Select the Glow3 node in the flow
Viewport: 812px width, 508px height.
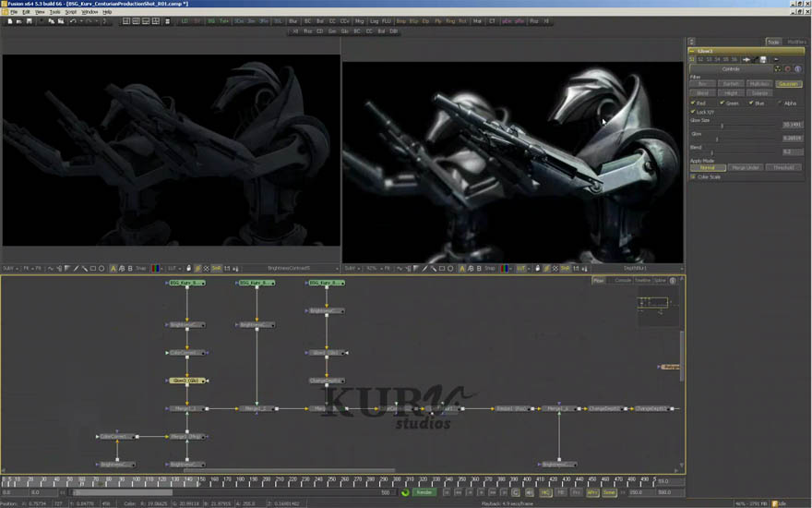[187, 381]
